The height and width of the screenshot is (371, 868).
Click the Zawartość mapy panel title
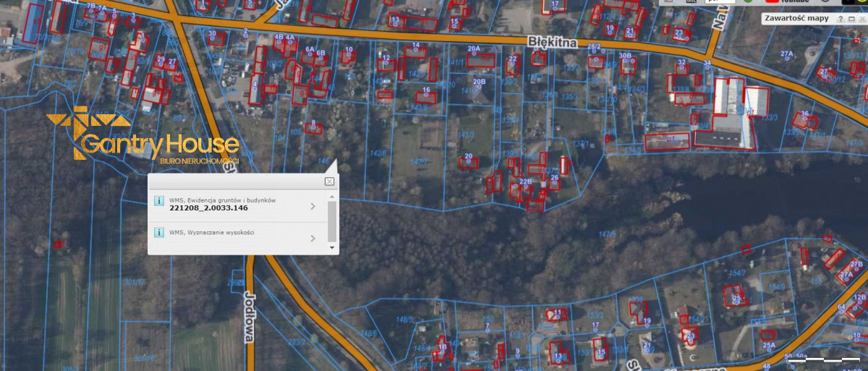tap(796, 19)
